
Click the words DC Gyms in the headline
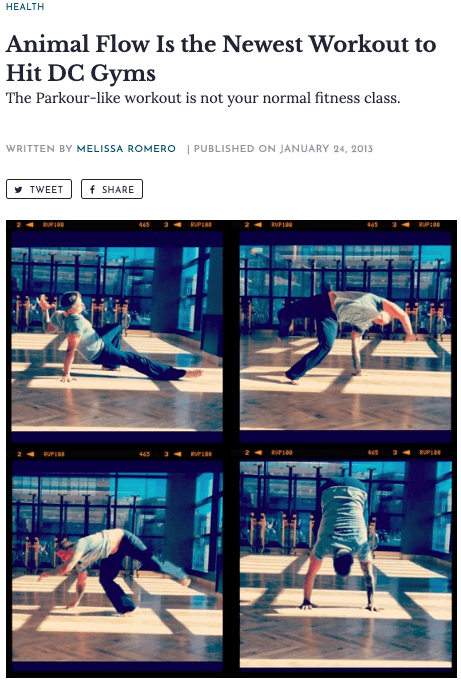(x=101, y=73)
